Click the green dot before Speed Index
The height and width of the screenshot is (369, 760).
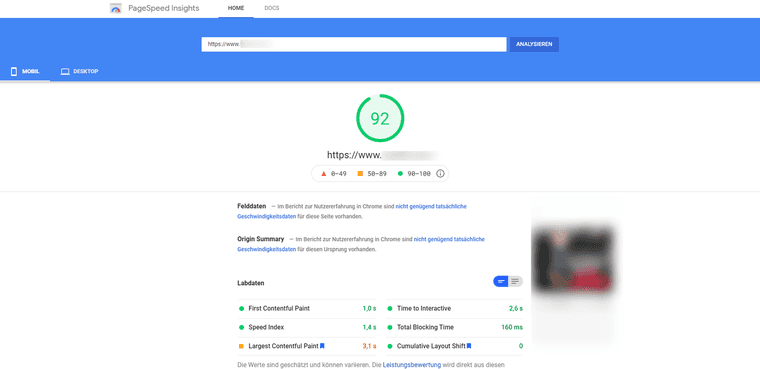[241, 327]
